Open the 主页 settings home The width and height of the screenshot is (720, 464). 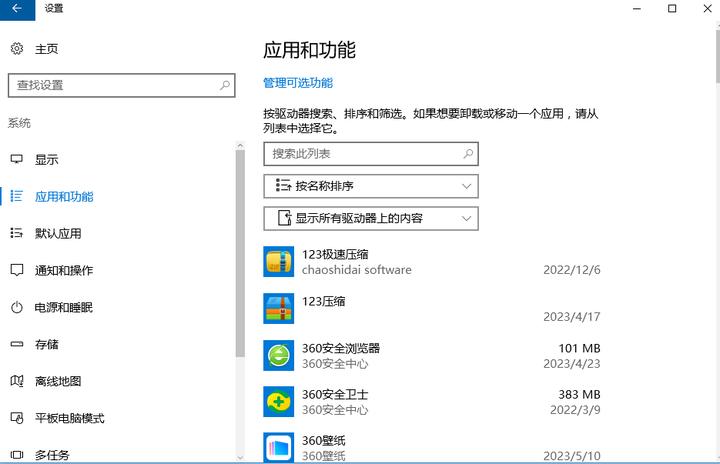(46, 49)
